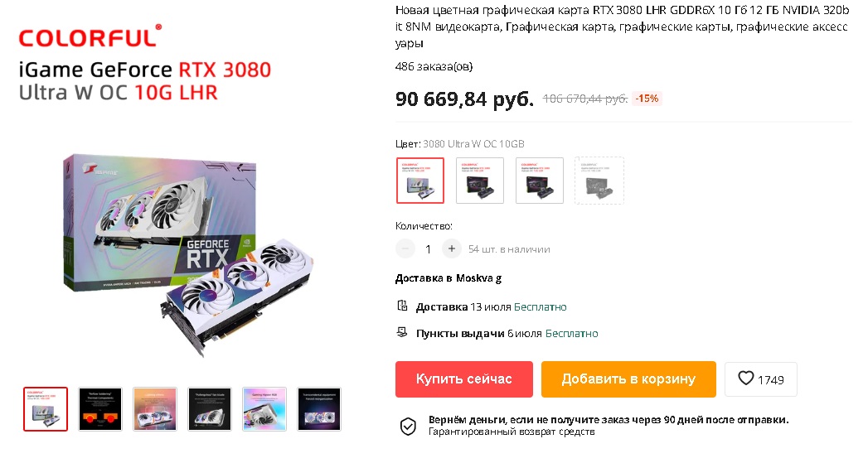Open the first gallery thumbnail with box
Screen dimensions: 868x463
click(46, 409)
